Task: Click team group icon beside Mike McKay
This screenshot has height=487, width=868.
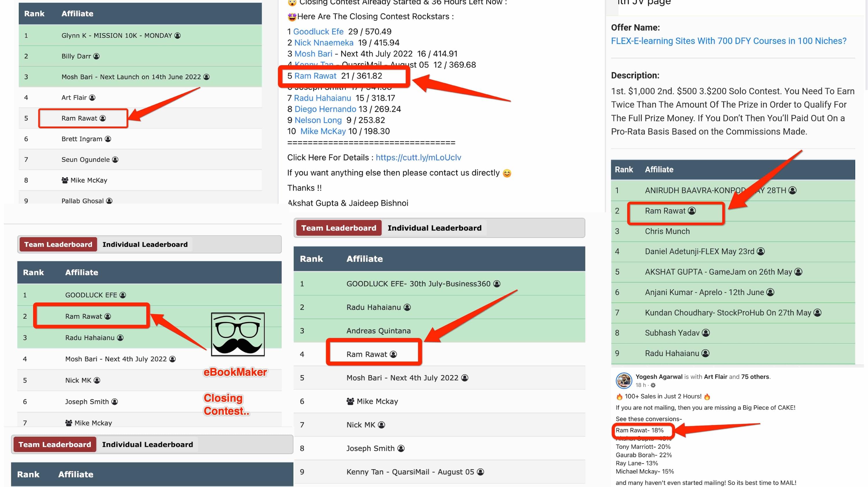Action: pos(65,180)
